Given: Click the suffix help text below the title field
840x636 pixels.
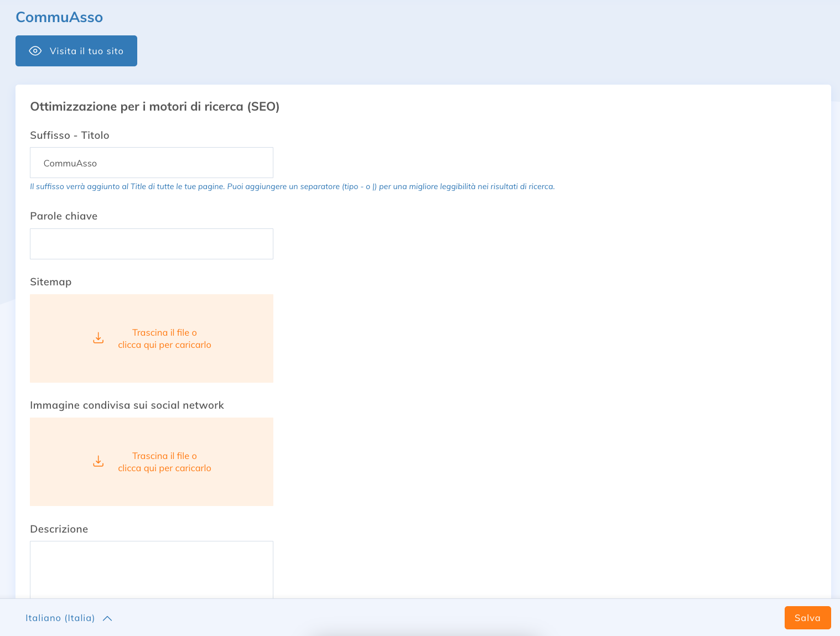Looking at the screenshot, I should (292, 187).
